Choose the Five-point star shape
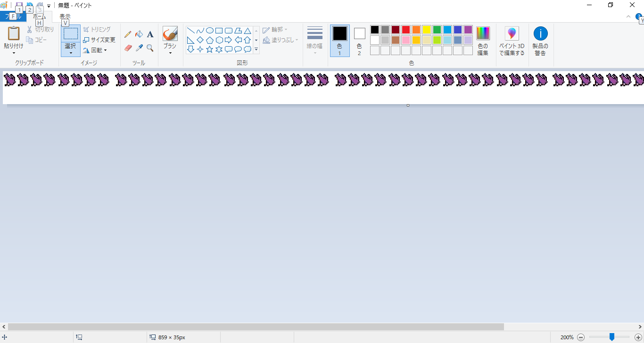Screen dimensions: 644x343 click(210, 49)
